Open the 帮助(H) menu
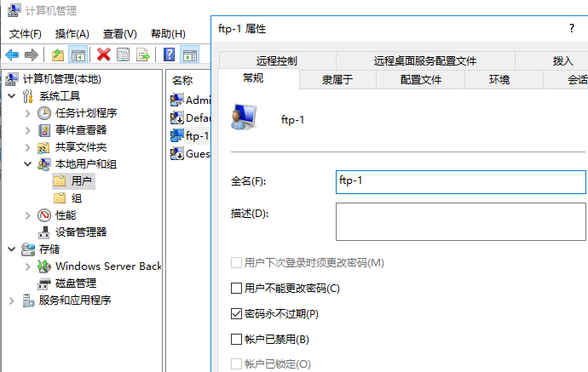 (168, 34)
